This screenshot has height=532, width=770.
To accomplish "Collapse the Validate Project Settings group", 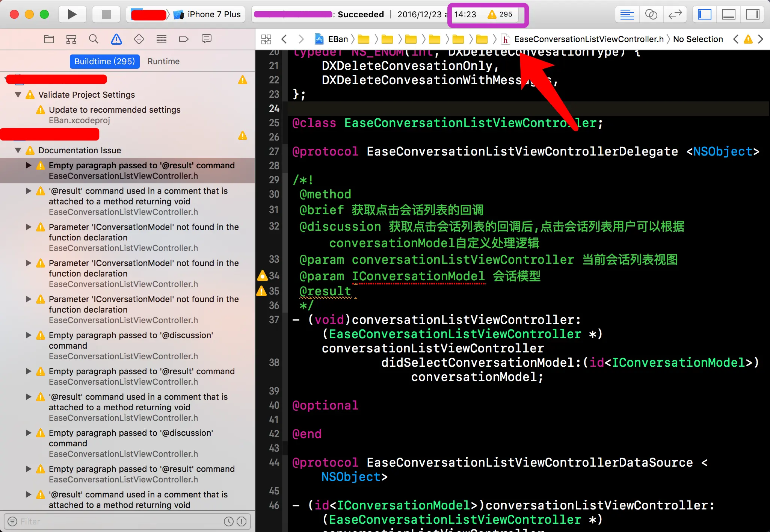I will click(x=18, y=95).
